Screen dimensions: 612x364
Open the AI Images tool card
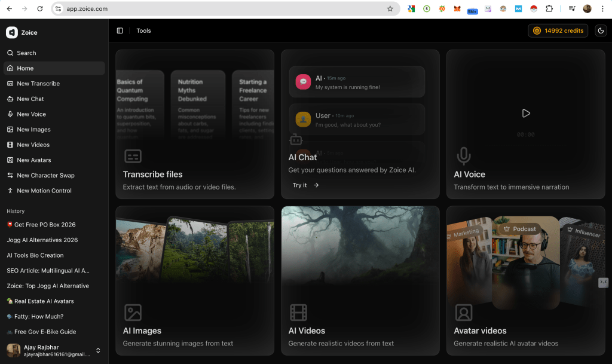tap(195, 281)
